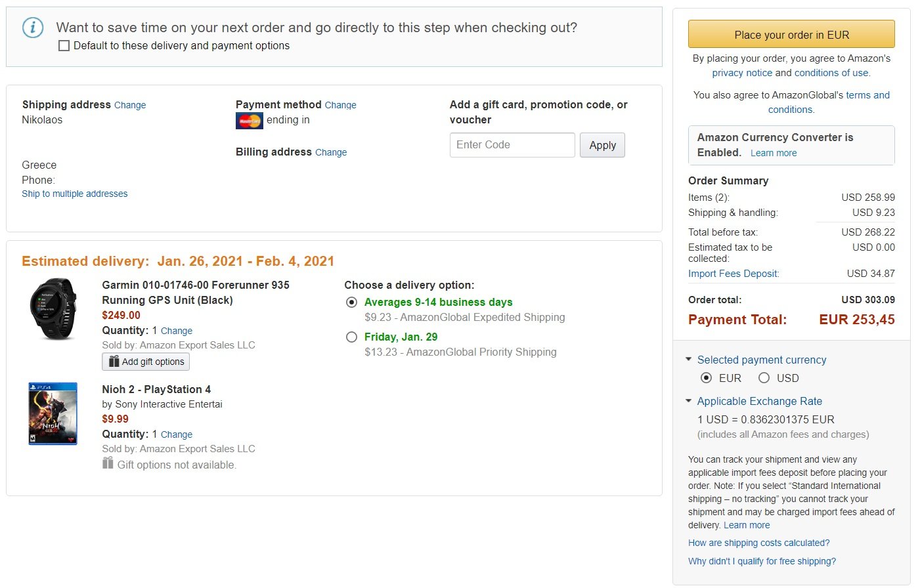Collapse the Applicable Exchange Rate section
The width and height of the screenshot is (920, 588).
click(x=688, y=401)
